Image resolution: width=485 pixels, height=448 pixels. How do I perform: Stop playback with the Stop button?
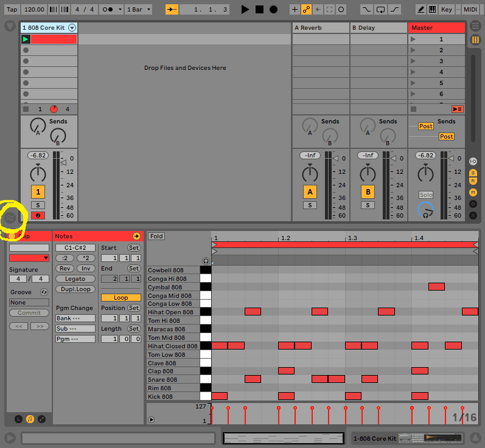[x=259, y=9]
